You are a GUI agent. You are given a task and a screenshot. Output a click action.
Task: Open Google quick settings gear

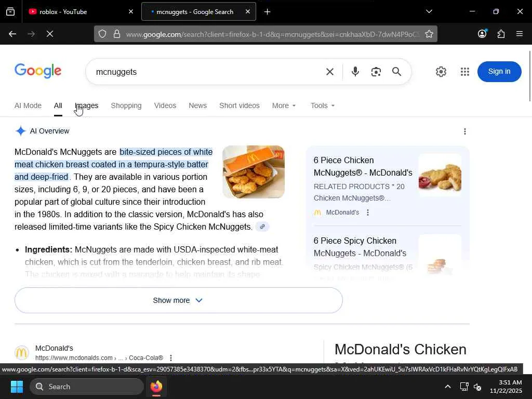point(441,72)
